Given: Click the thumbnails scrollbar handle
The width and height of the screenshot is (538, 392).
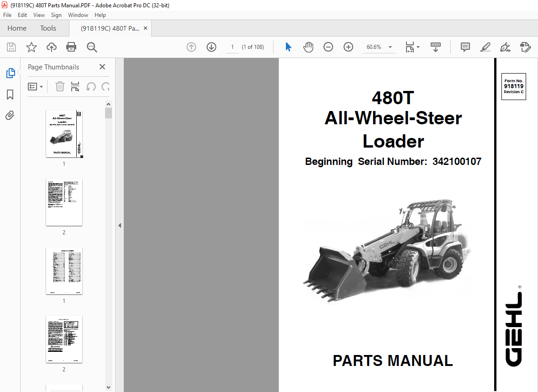Looking at the screenshot, I should click(x=108, y=113).
